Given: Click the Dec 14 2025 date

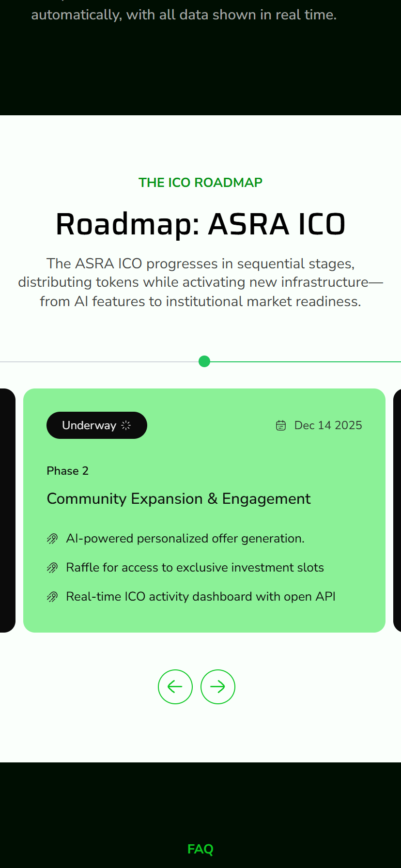Looking at the screenshot, I should tap(328, 425).
